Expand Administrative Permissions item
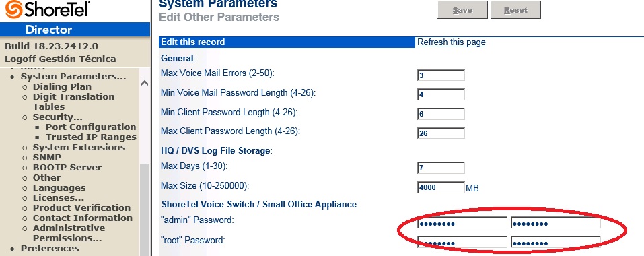This screenshot has height=256, width=644. pos(69,233)
